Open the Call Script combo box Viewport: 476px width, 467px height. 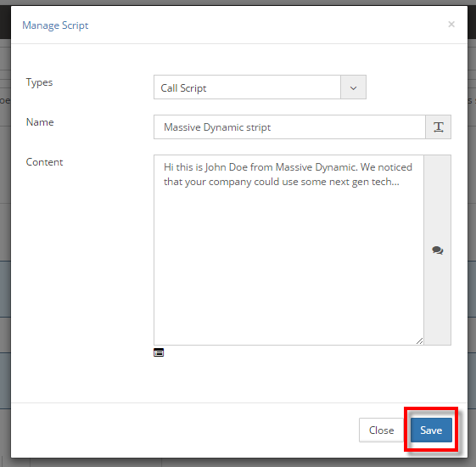[x=260, y=87]
